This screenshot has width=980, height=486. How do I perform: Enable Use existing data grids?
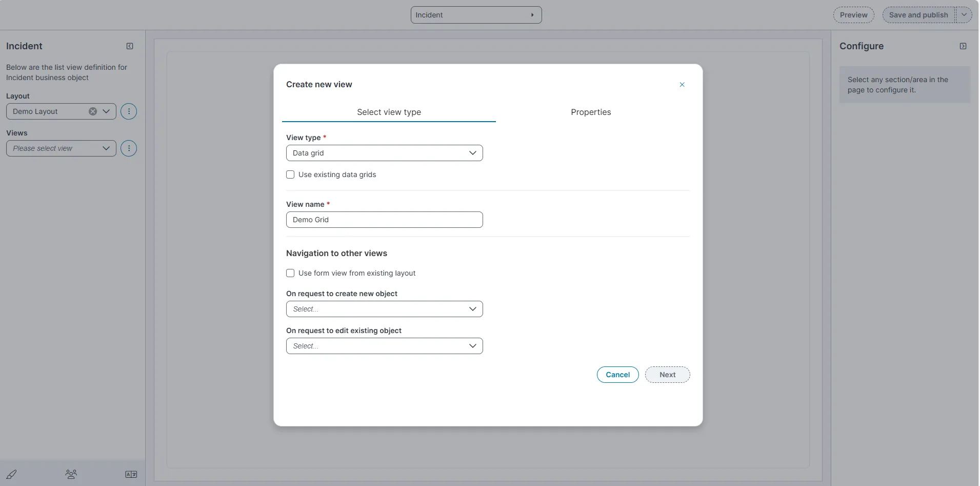pos(290,174)
